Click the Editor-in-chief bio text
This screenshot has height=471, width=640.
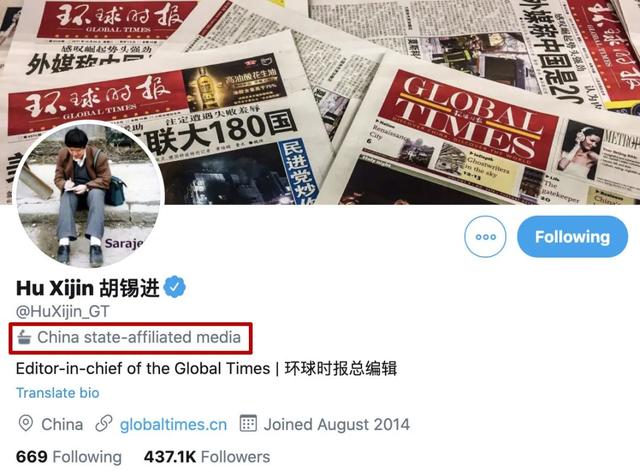coord(206,368)
